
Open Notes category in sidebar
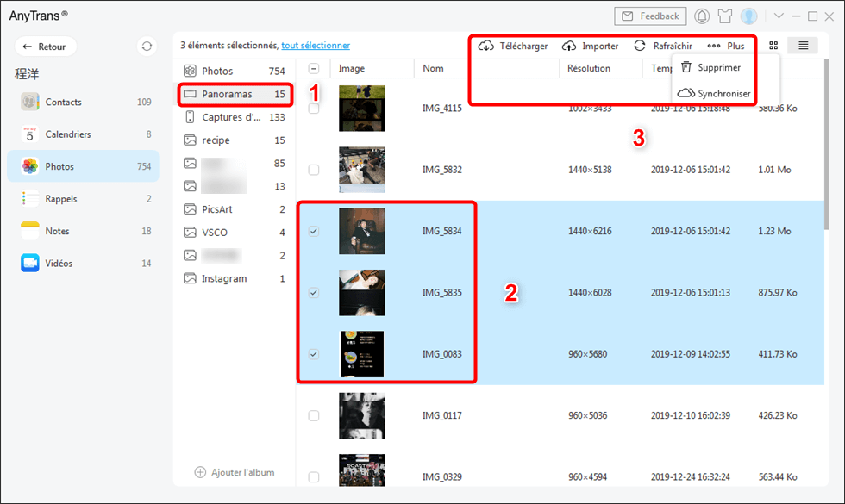coord(83,231)
